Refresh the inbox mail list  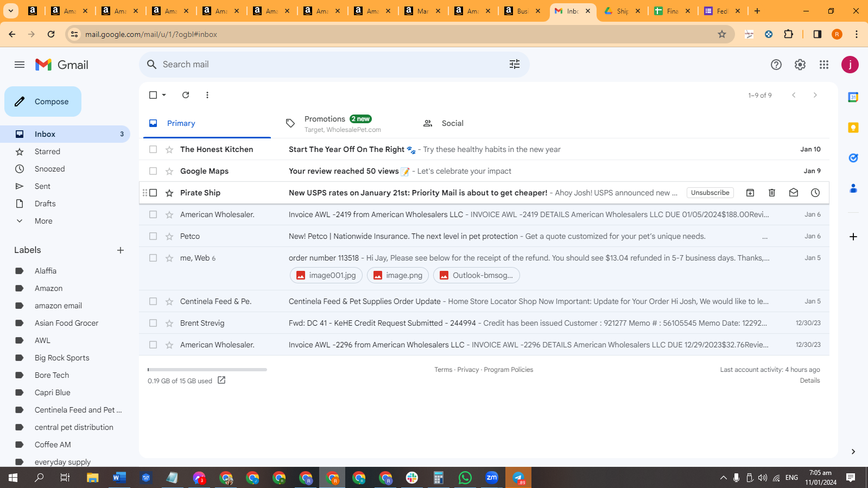(186, 95)
